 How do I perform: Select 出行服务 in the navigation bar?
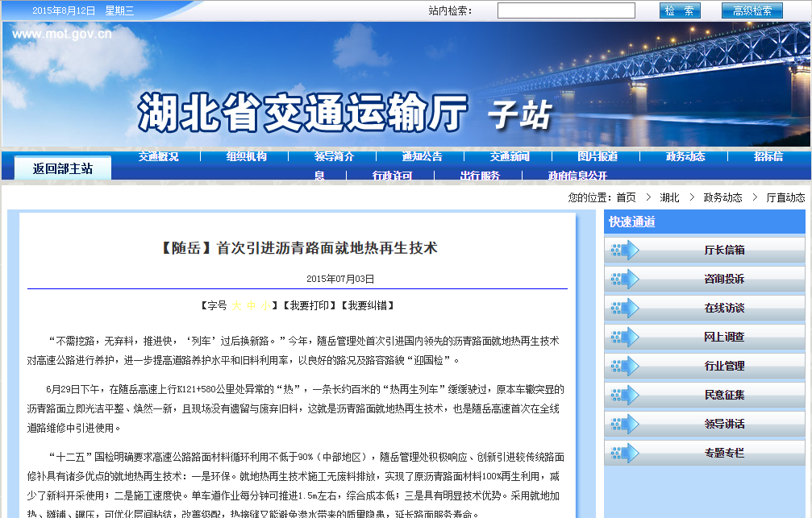pyautogui.click(x=480, y=176)
